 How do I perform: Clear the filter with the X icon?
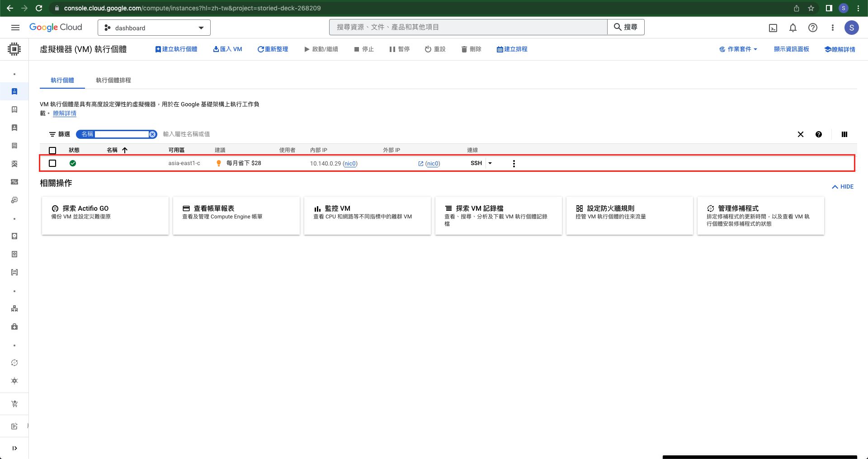801,134
